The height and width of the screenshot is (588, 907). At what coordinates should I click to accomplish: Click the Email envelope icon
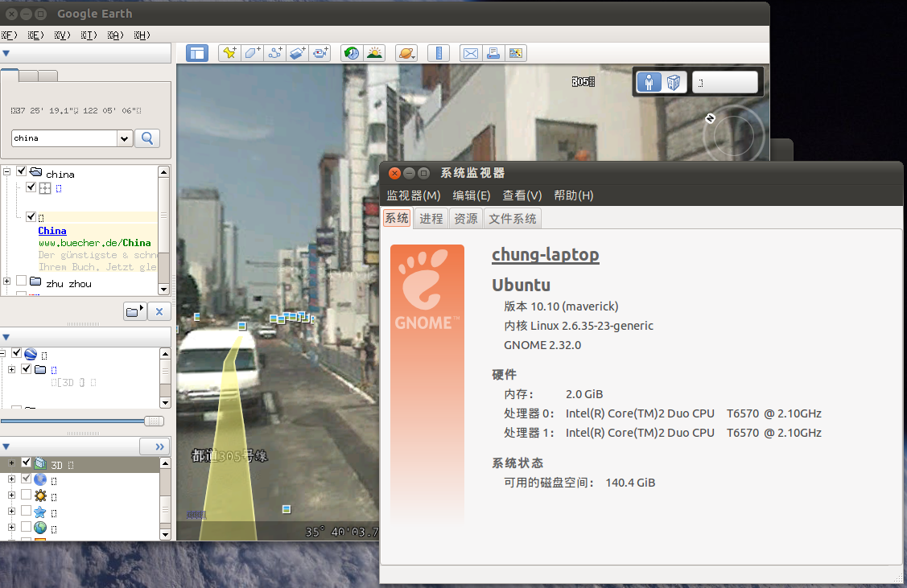pyautogui.click(x=471, y=53)
